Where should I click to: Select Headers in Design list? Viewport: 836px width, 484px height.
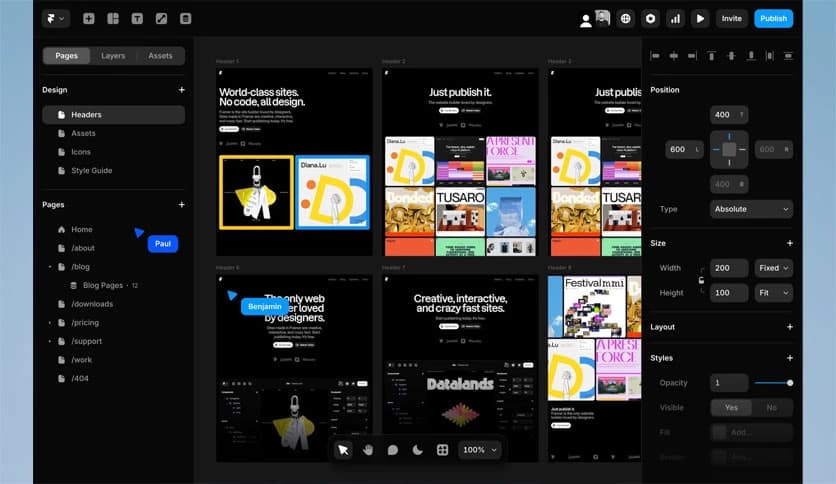tap(114, 115)
